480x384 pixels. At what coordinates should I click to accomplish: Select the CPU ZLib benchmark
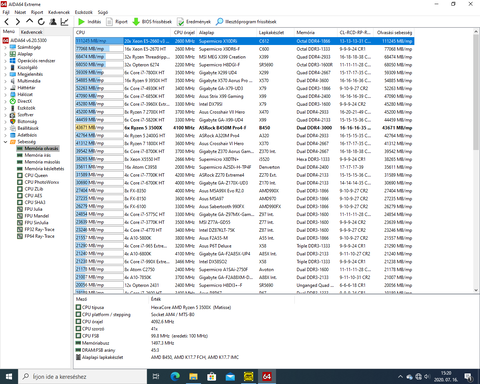[x=30, y=189]
